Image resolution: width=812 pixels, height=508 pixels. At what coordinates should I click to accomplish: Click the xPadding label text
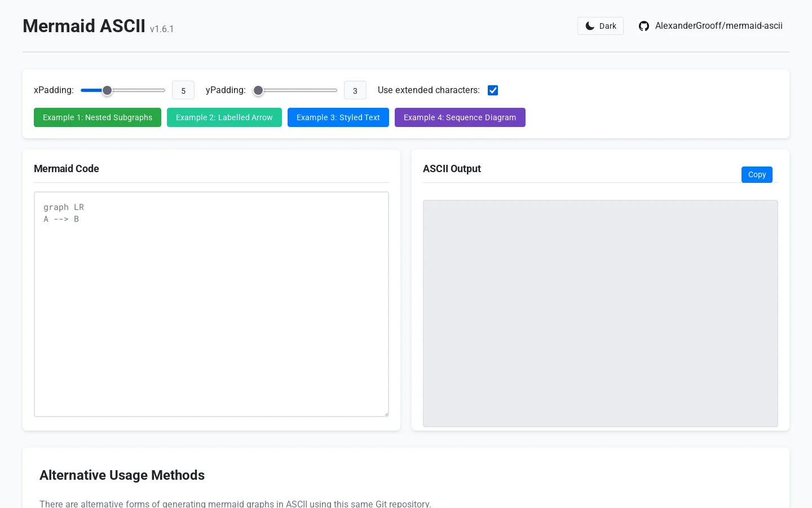coord(54,90)
